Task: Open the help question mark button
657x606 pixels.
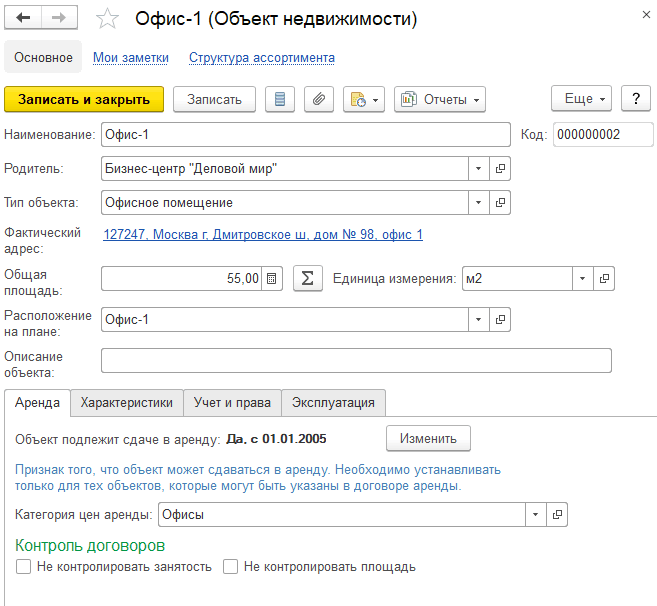Action: (x=636, y=99)
